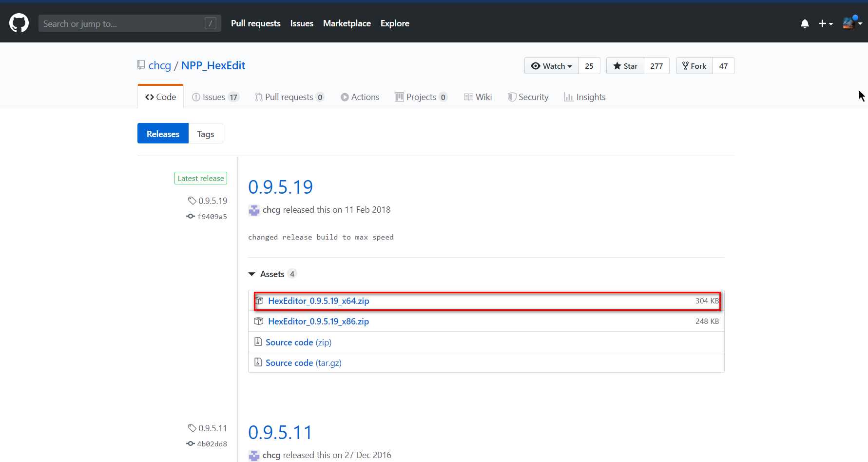Screen dimensions: 868x462
Task: Open the Watch dropdown
Action: pos(552,66)
